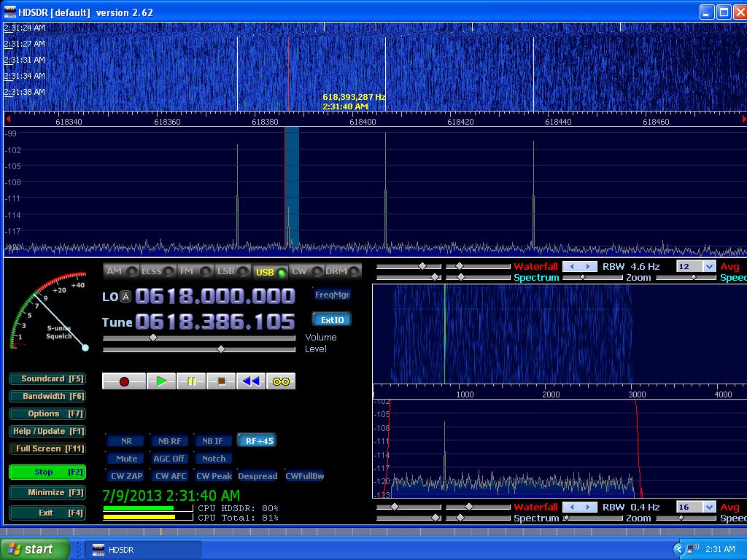Open the Avg dropdown showing 16
Viewport: 747px width, 560px height.
coord(709,507)
